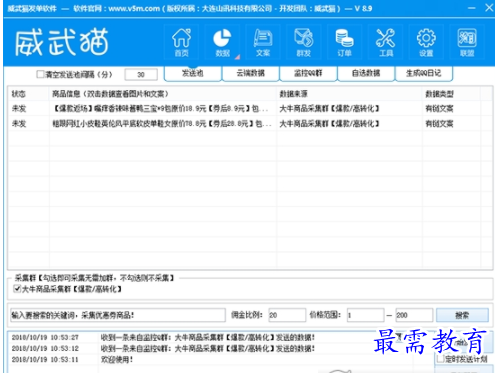Open the 订单 orders icon
This screenshot has width=495, height=373.
344,42
